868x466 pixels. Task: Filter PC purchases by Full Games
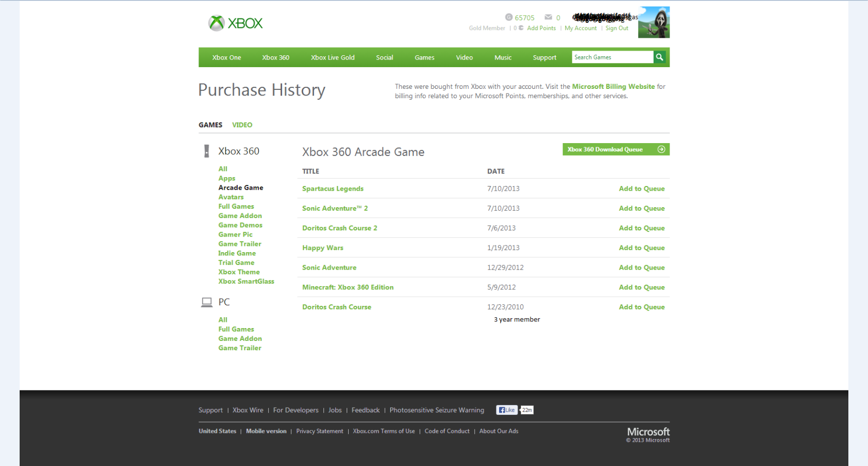point(236,329)
